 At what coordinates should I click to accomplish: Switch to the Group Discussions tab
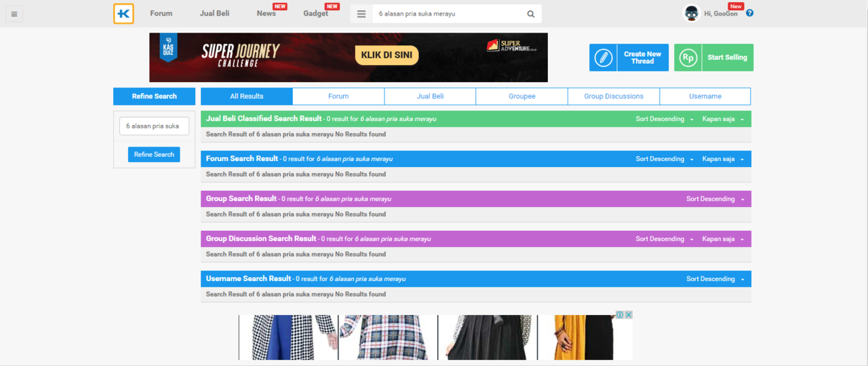tap(614, 96)
